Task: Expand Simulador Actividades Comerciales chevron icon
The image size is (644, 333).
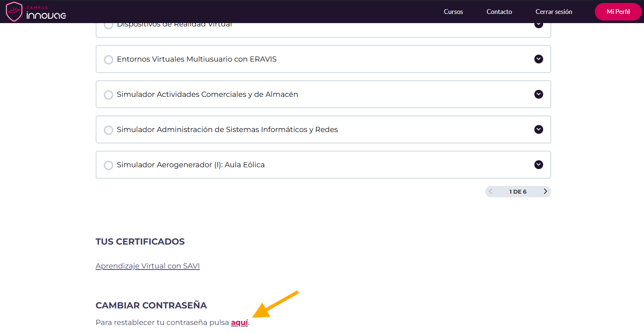Action: pyautogui.click(x=538, y=94)
